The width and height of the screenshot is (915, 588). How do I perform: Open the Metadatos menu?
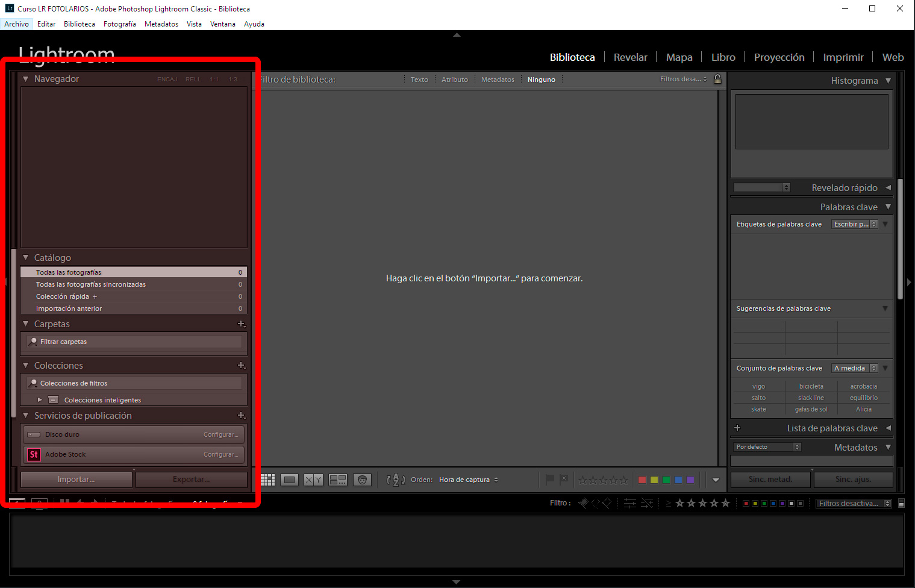pyautogui.click(x=161, y=24)
